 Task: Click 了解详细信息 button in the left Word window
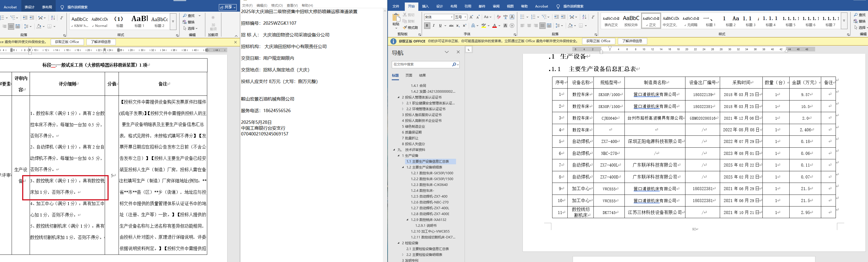pos(101,42)
